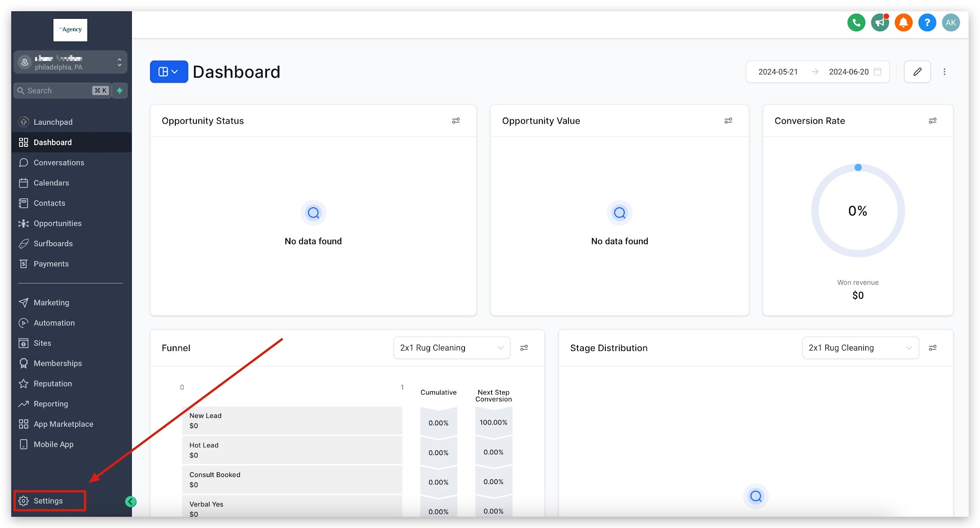Click the green phone dialer icon
This screenshot has height=528, width=980.
pyautogui.click(x=856, y=23)
